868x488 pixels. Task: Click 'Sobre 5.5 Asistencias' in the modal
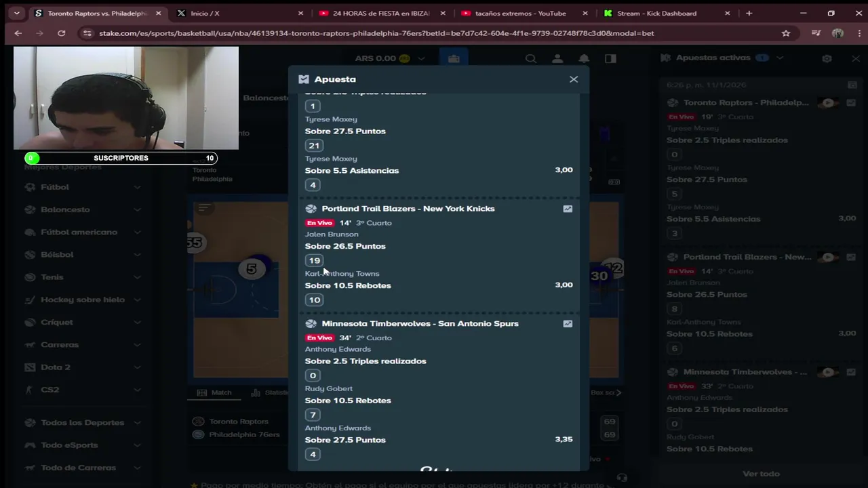(352, 171)
